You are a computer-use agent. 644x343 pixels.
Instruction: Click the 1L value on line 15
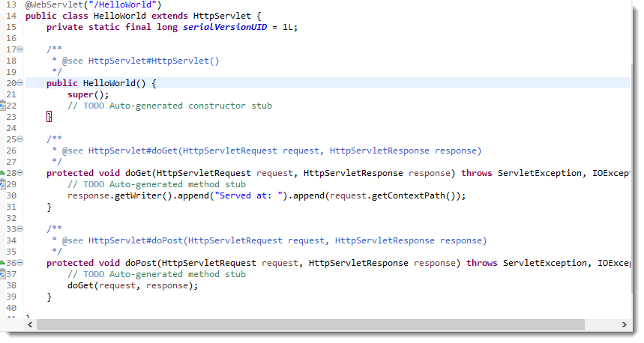pos(287,27)
